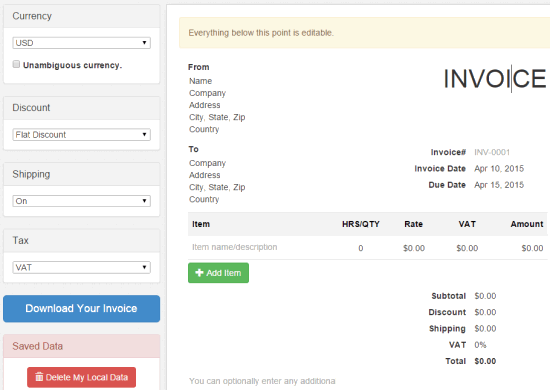Open the Flat Discount dropdown

pyautogui.click(x=81, y=135)
